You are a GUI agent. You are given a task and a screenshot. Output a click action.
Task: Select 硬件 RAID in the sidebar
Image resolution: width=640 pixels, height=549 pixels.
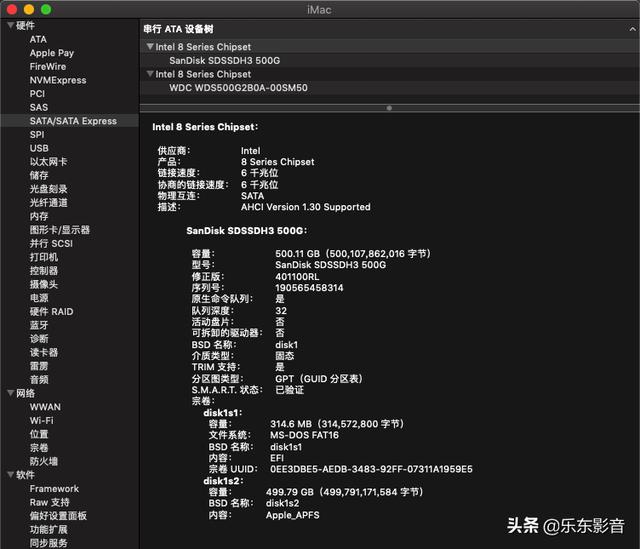(x=51, y=311)
